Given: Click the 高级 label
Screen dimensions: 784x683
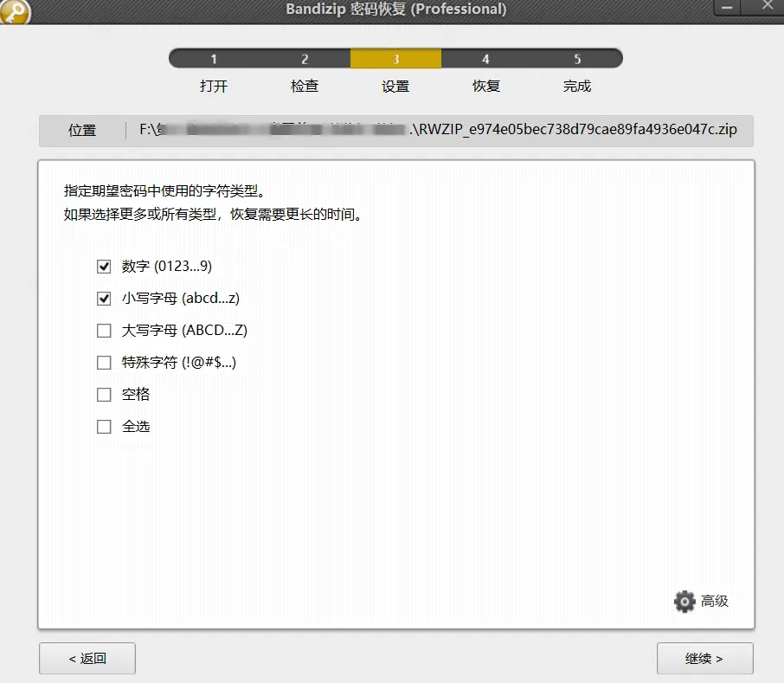Looking at the screenshot, I should [x=715, y=601].
